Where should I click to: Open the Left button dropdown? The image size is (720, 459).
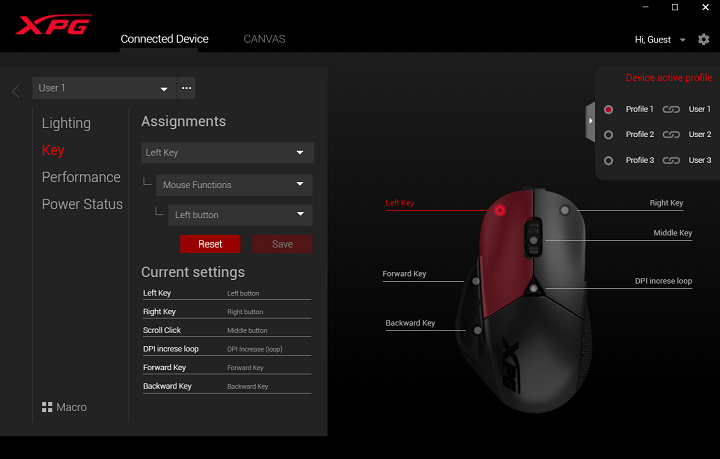(x=240, y=215)
